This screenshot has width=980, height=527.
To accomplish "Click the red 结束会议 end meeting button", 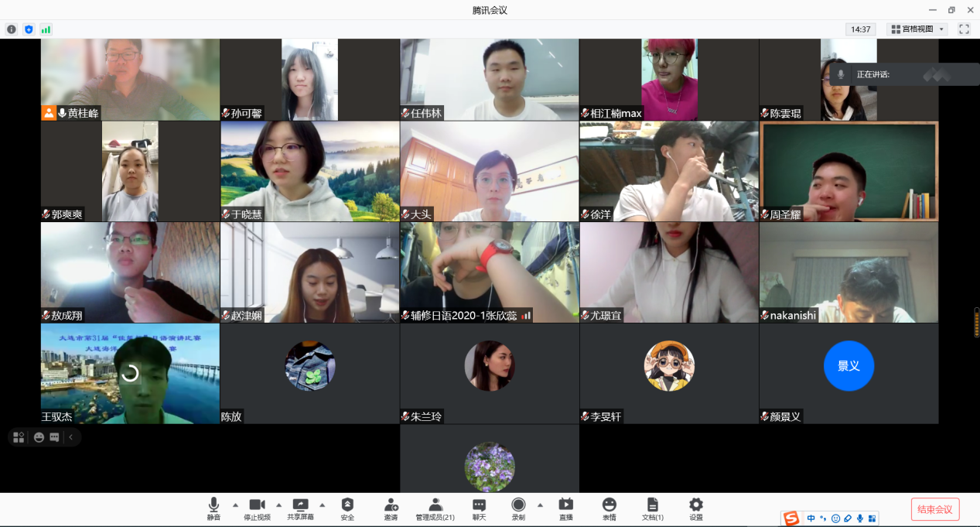I will coord(935,509).
